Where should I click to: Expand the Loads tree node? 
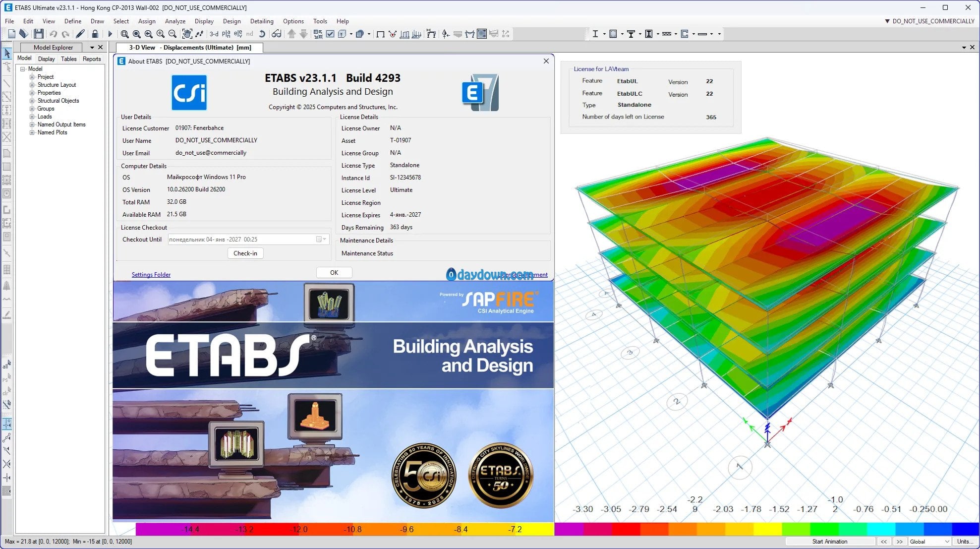point(32,117)
